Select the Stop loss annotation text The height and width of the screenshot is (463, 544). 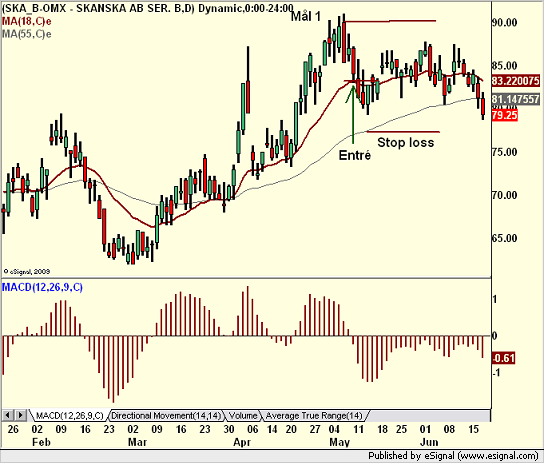406,143
